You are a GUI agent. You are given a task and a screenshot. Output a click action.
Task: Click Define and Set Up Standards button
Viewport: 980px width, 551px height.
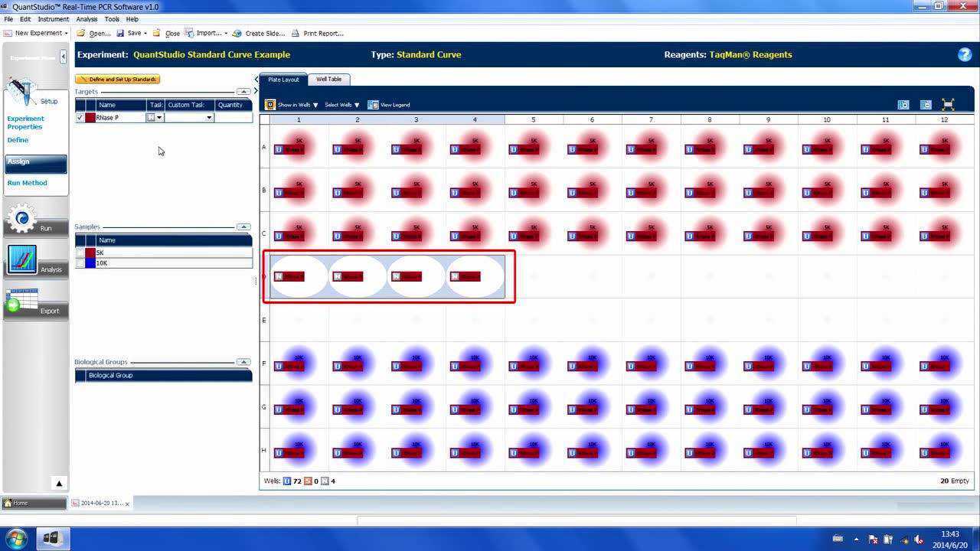pos(118,80)
